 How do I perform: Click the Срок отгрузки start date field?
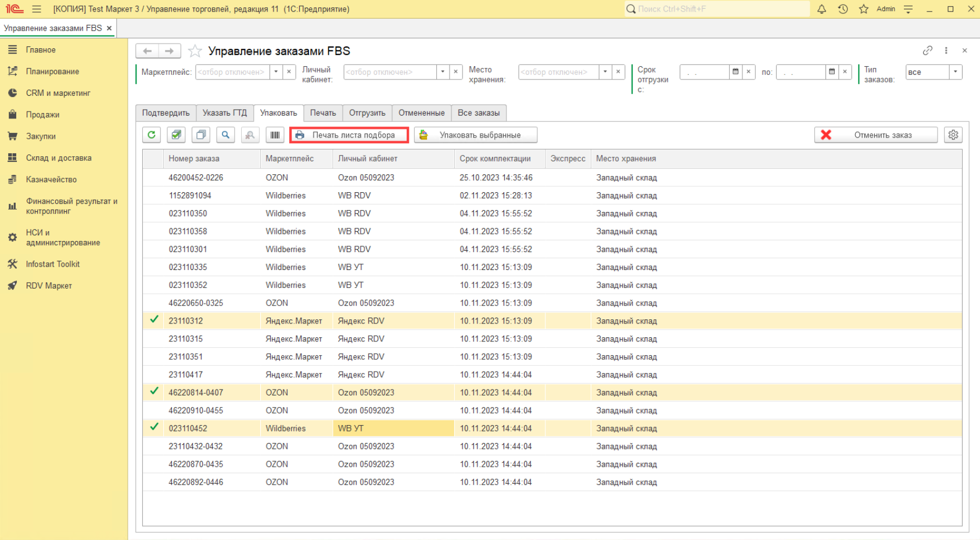click(x=705, y=72)
